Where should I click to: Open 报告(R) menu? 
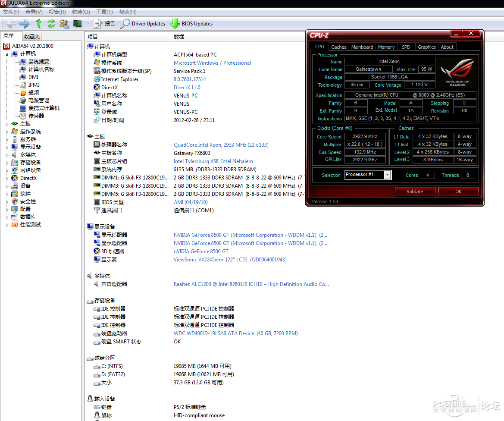57,12
